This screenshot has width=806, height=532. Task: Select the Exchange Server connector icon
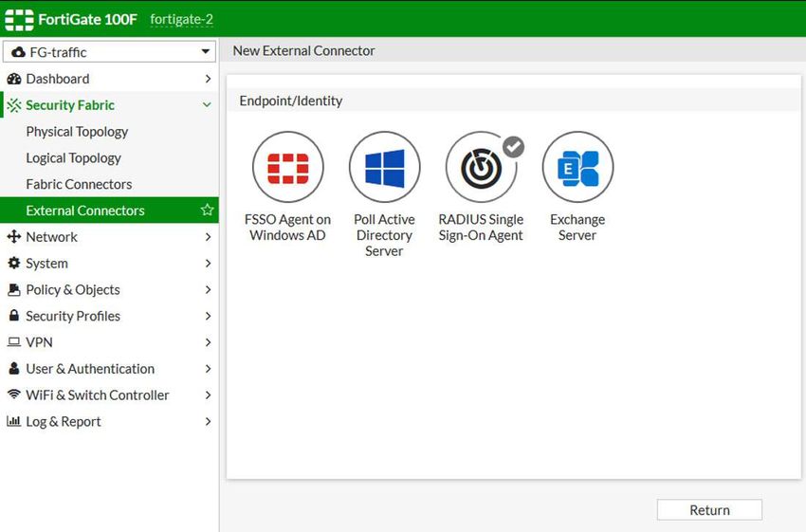pyautogui.click(x=577, y=167)
